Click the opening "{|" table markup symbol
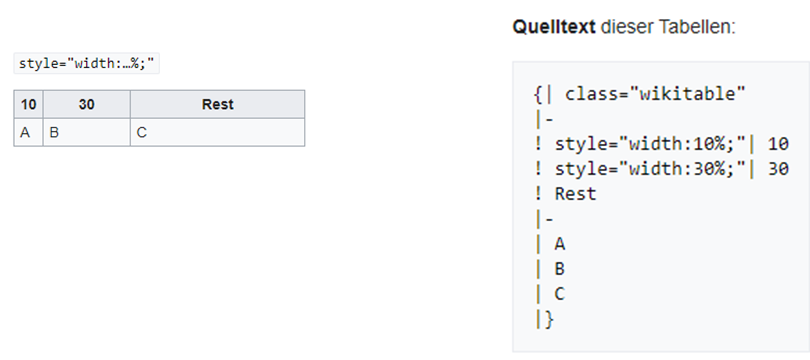The height and width of the screenshot is (360, 810). pyautogui.click(x=544, y=94)
